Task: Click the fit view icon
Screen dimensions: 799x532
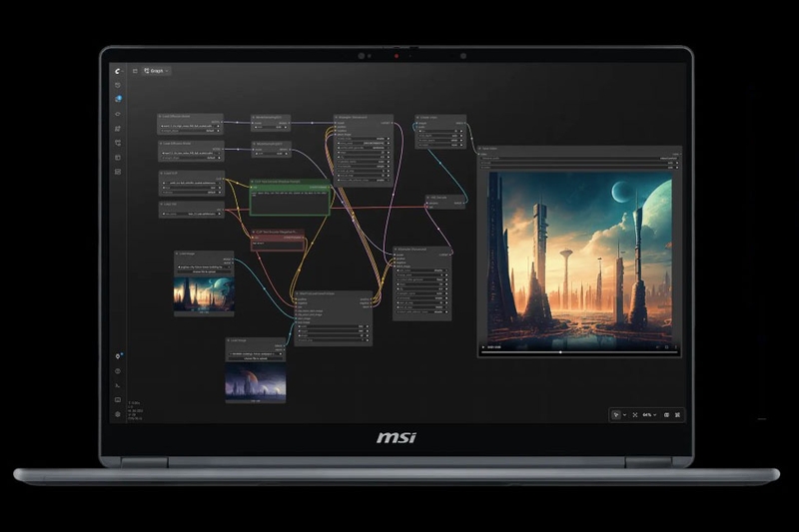Action: (x=635, y=415)
